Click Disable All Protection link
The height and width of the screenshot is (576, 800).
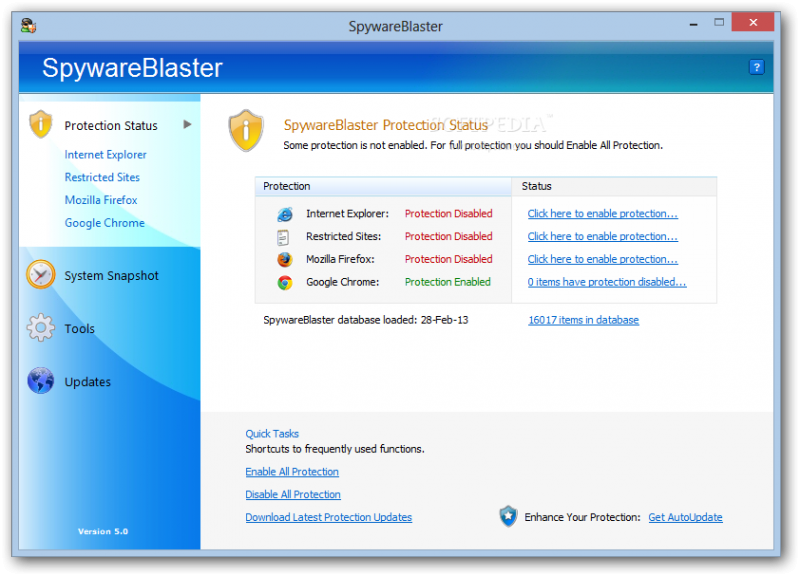(293, 494)
